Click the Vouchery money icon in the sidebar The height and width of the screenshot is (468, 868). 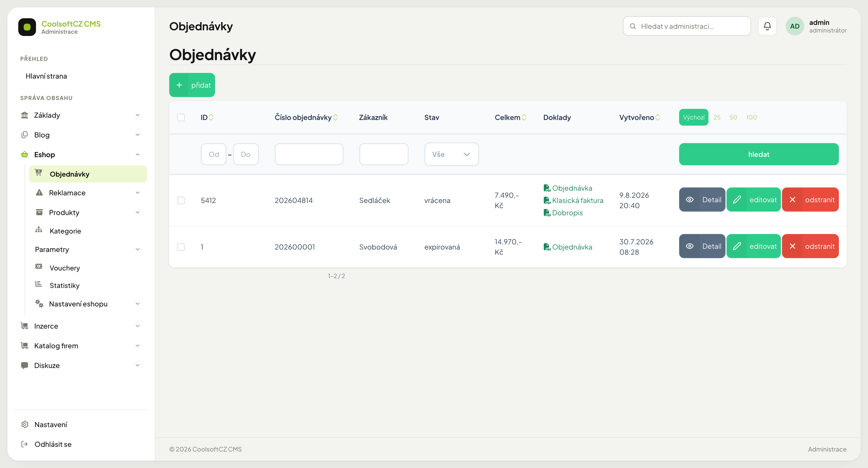pos(39,266)
